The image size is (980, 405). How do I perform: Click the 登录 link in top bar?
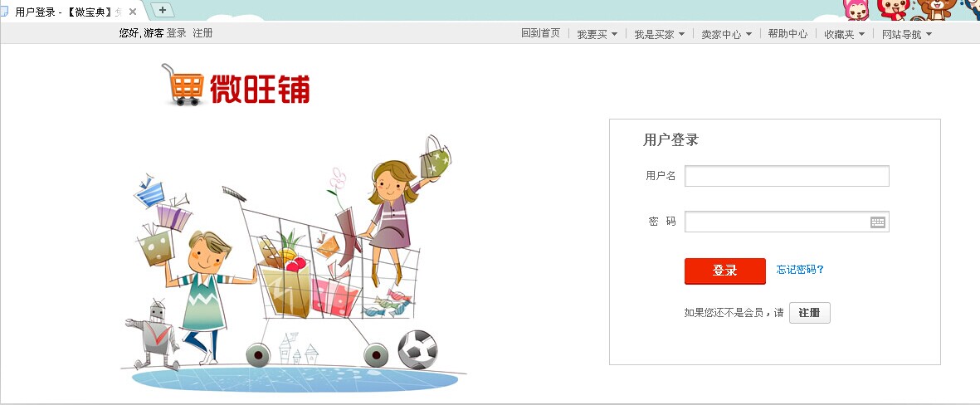tap(176, 33)
